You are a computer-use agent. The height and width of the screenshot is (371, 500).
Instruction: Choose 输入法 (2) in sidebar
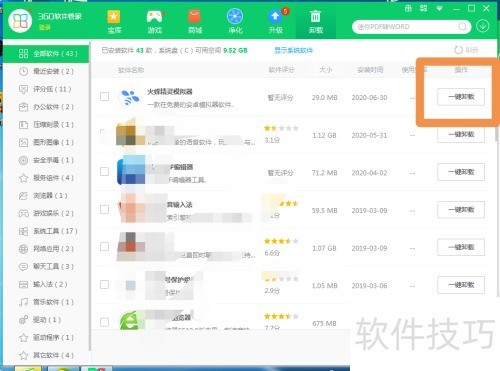(46, 284)
